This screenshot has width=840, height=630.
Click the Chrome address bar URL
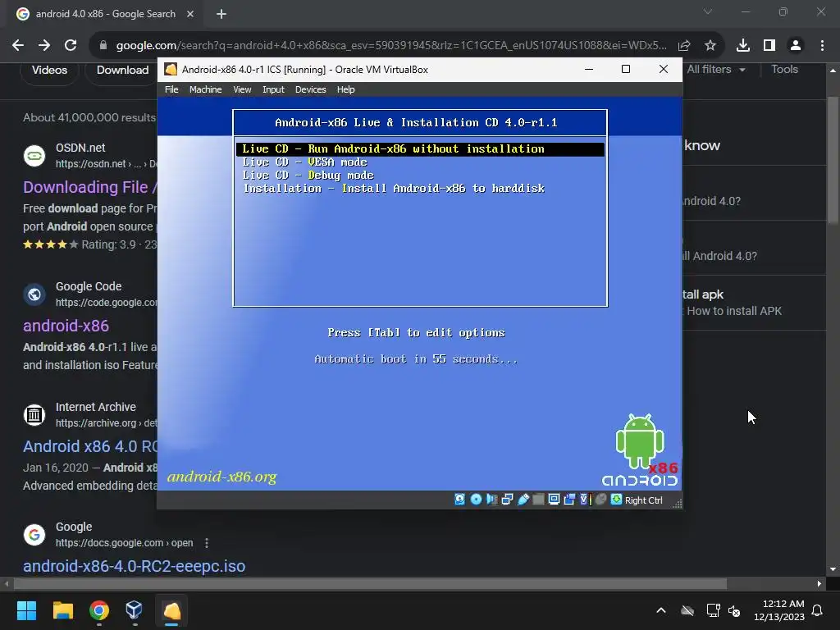click(391, 46)
